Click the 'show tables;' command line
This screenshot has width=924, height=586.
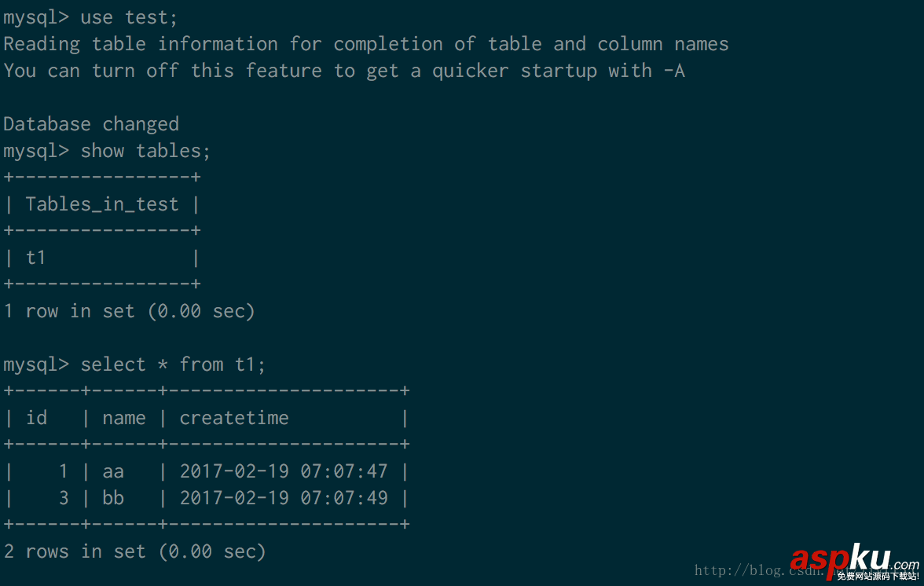coord(145,151)
